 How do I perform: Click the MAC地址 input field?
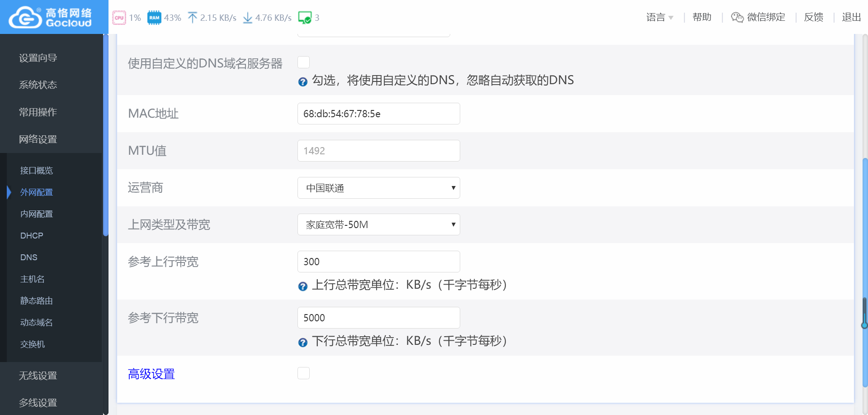click(x=378, y=114)
